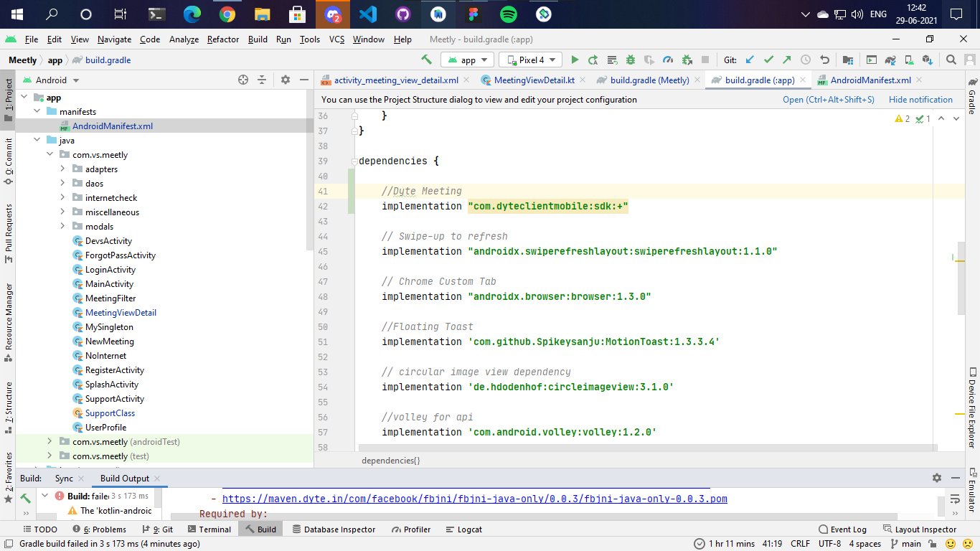Expand the adapters folder
This screenshot has width=980, height=551.
click(x=63, y=169)
